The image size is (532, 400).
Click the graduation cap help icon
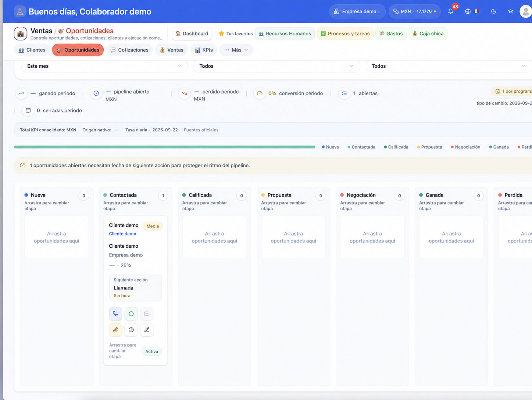(x=511, y=11)
